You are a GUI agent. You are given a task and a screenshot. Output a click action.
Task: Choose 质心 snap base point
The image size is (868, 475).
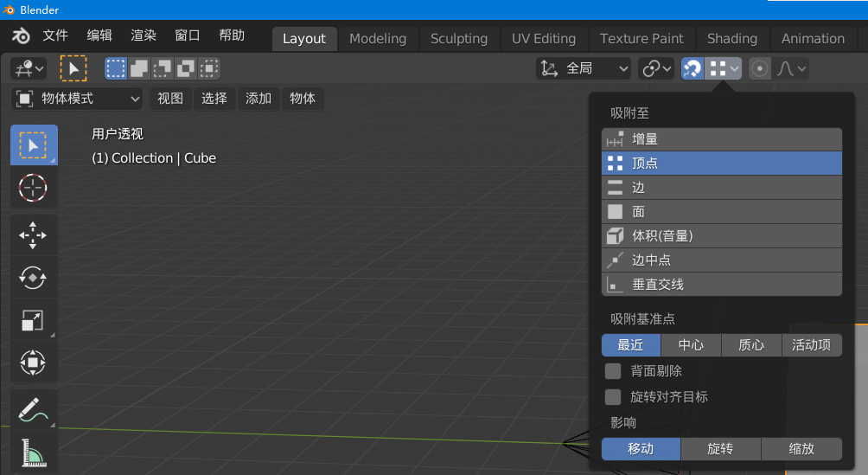[x=751, y=344]
